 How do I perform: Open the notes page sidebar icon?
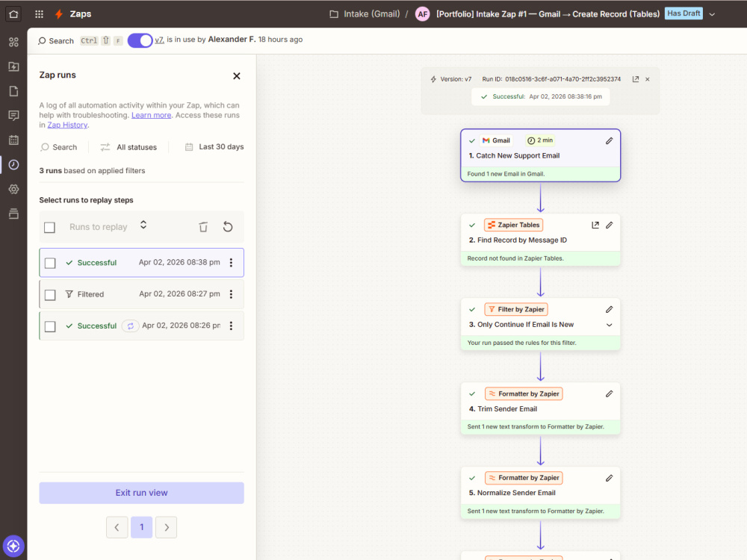13,91
